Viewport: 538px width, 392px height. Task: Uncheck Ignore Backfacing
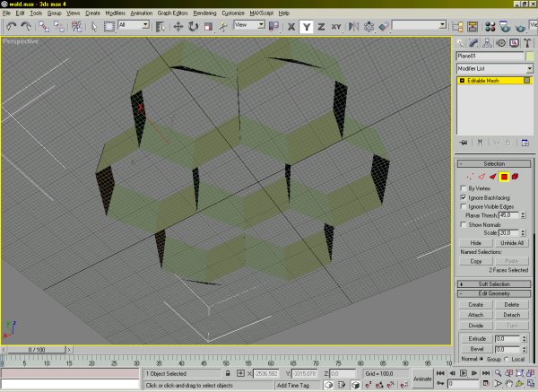(x=463, y=198)
